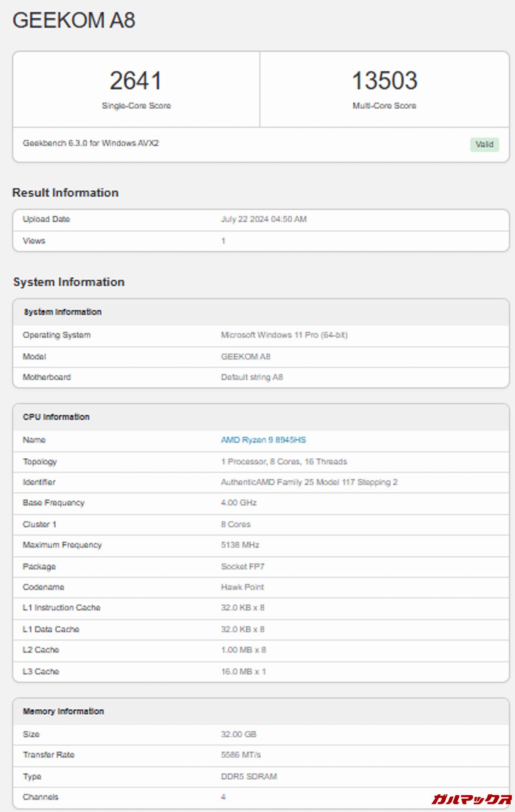The width and height of the screenshot is (515, 812).
Task: Click the Geekbench 6.3.0 for Windows AVX2 text
Action: click(x=91, y=143)
